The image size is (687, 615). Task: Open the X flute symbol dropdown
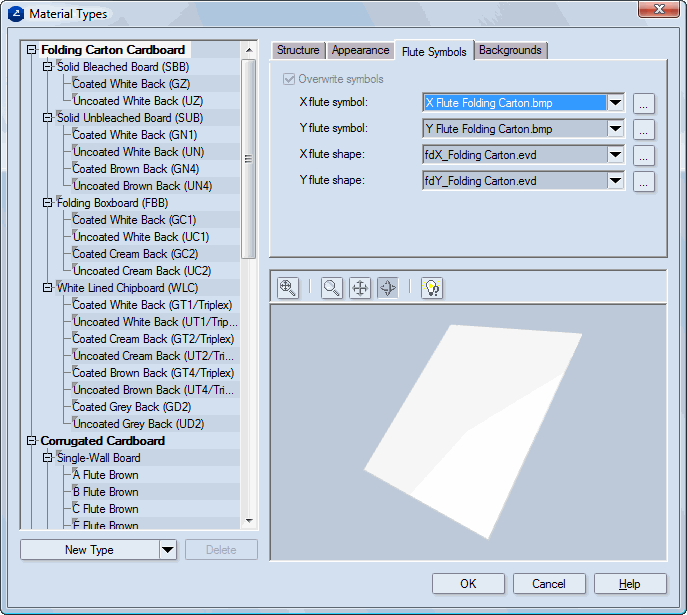616,103
